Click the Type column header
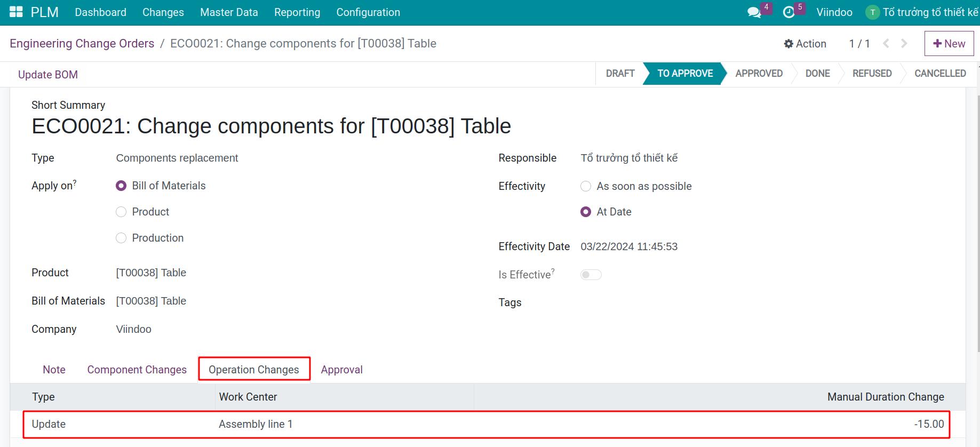980x447 pixels. coord(43,397)
